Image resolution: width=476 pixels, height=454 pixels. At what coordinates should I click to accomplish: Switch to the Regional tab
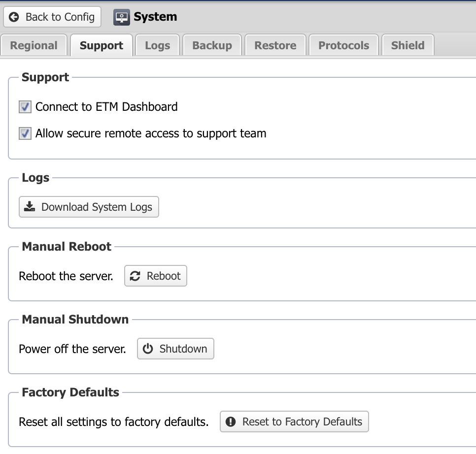pos(34,46)
